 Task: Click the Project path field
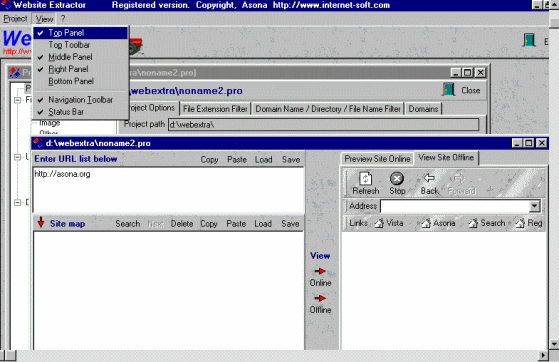coord(324,125)
